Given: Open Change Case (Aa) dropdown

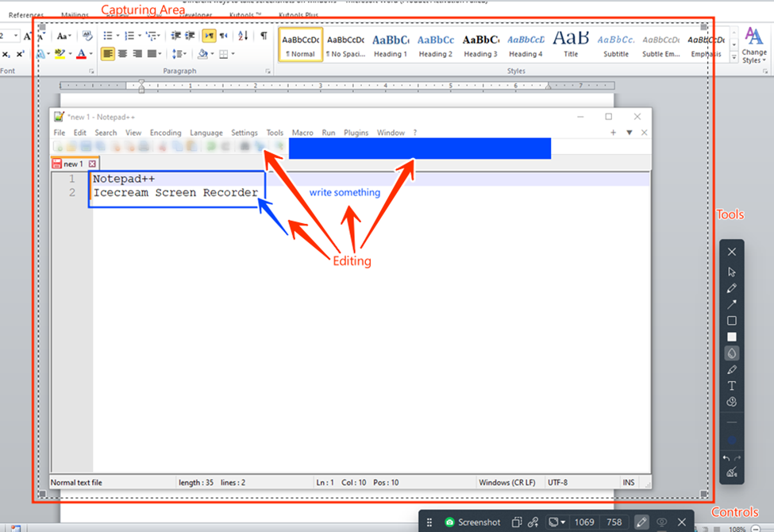Looking at the screenshot, I should click(64, 36).
